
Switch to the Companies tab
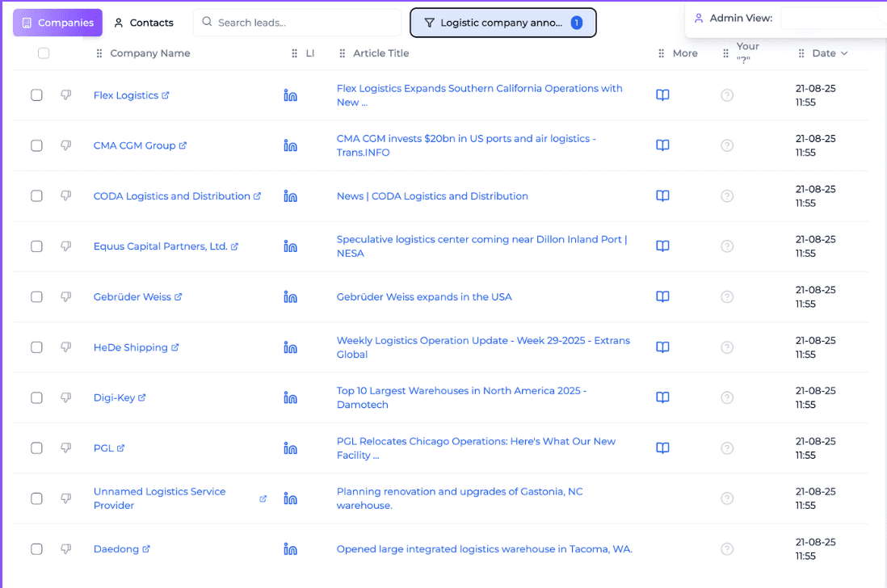(x=57, y=23)
